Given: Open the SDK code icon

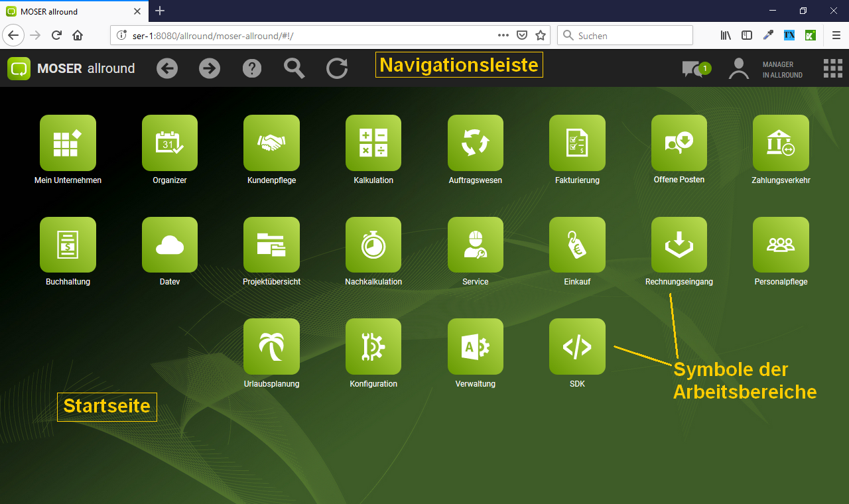Looking at the screenshot, I should (577, 347).
